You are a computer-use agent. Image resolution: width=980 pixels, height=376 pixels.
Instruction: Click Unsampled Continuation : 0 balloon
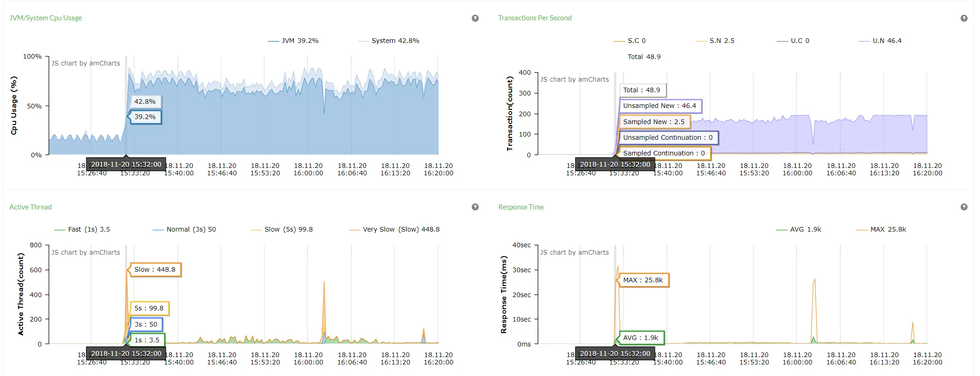[668, 137]
